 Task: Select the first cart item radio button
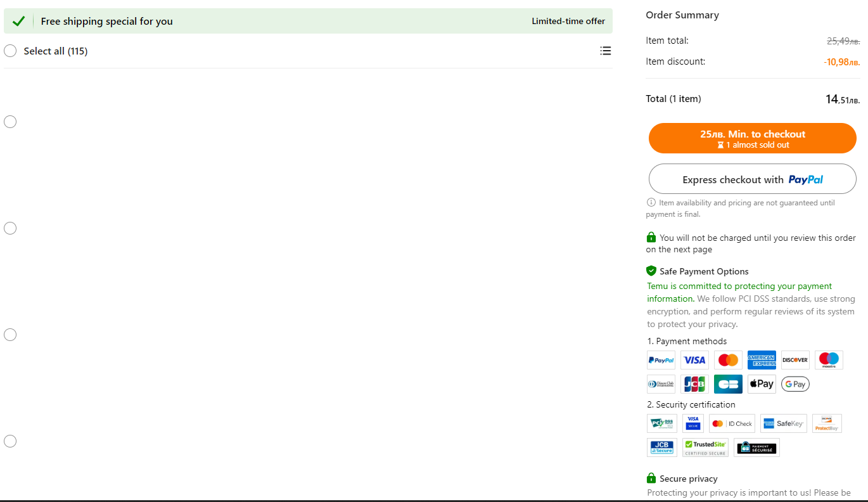[10, 122]
